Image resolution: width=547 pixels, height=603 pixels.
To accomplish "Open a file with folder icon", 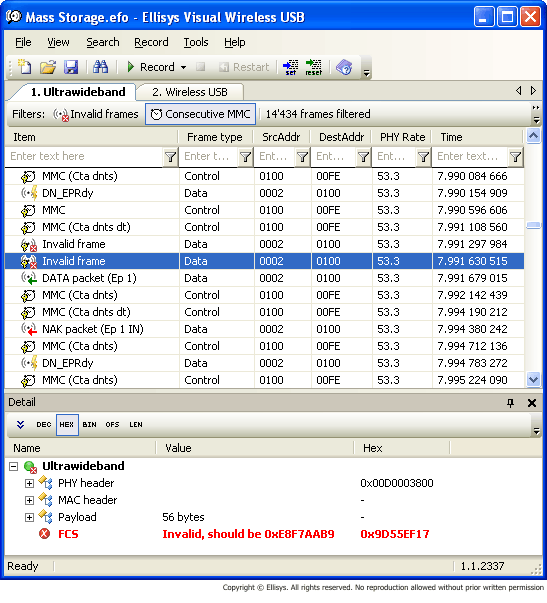I will pos(48,67).
